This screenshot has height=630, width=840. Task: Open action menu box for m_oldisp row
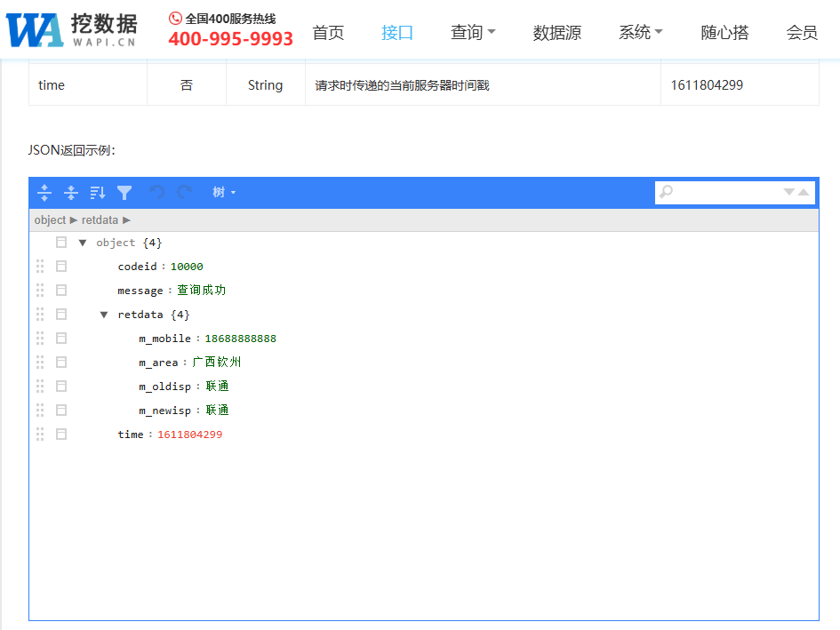pos(61,387)
